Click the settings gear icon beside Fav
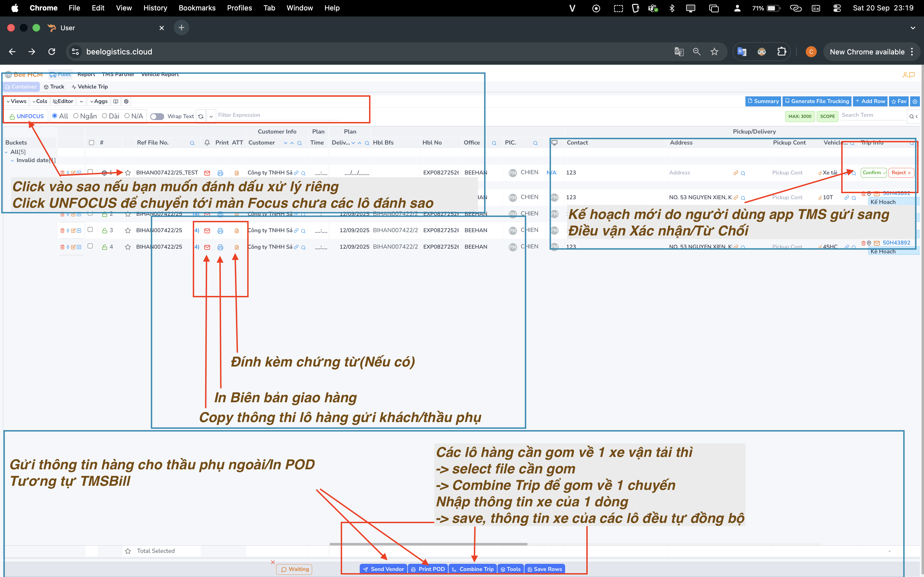The width and height of the screenshot is (924, 577). [x=915, y=101]
